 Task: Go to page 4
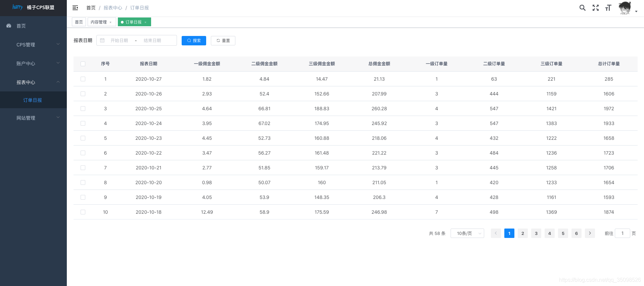549,233
